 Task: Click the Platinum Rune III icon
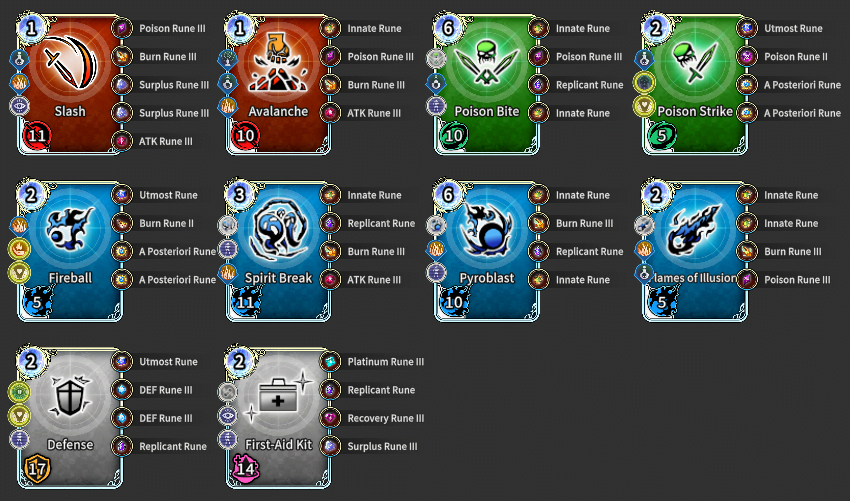pyautogui.click(x=330, y=362)
